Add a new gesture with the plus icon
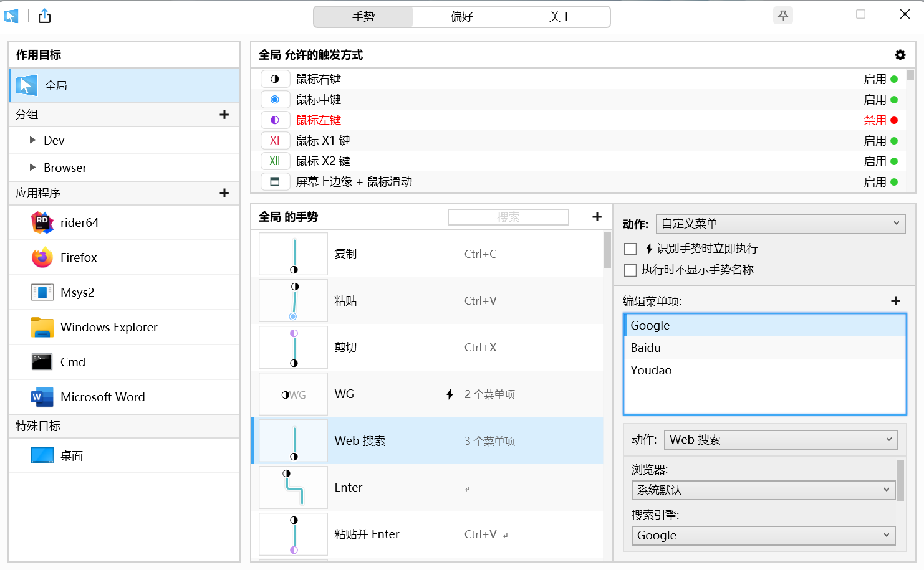This screenshot has width=924, height=570. pos(597,217)
